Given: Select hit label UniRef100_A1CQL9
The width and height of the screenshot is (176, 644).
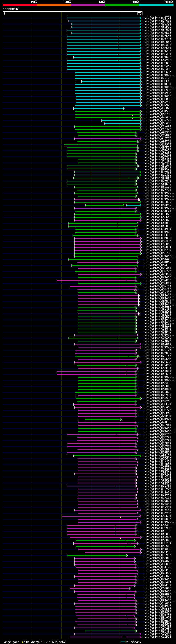Looking at the screenshot, I should coord(158,202).
